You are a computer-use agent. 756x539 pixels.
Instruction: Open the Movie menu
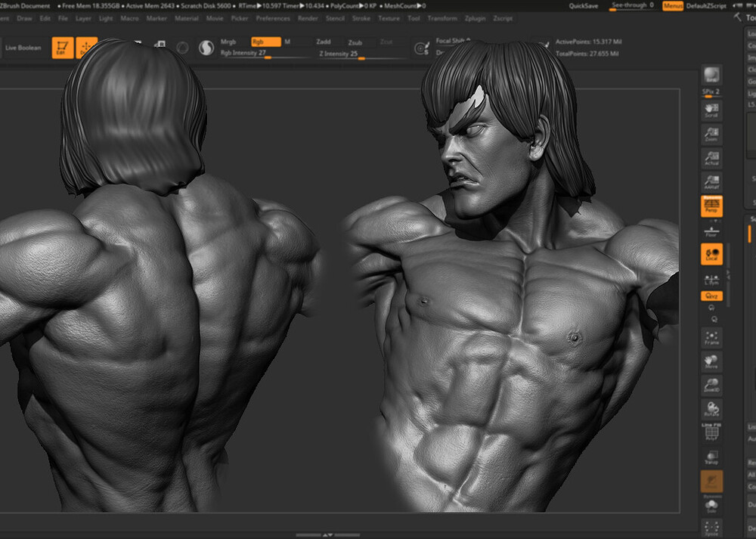click(215, 18)
